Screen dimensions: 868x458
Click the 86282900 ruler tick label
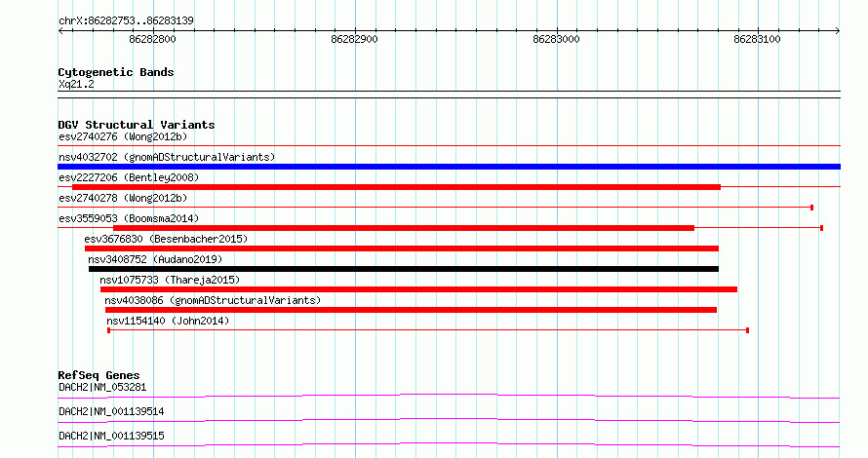[x=354, y=39]
